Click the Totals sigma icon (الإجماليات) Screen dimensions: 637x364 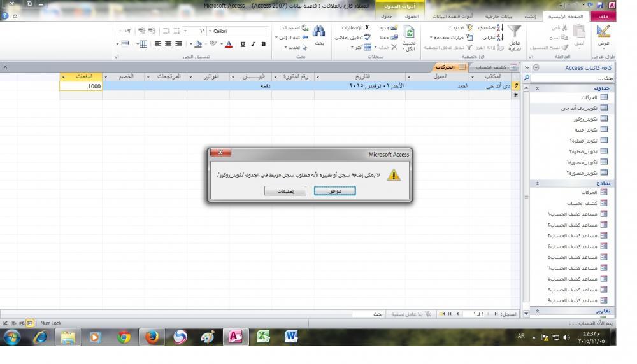368,27
